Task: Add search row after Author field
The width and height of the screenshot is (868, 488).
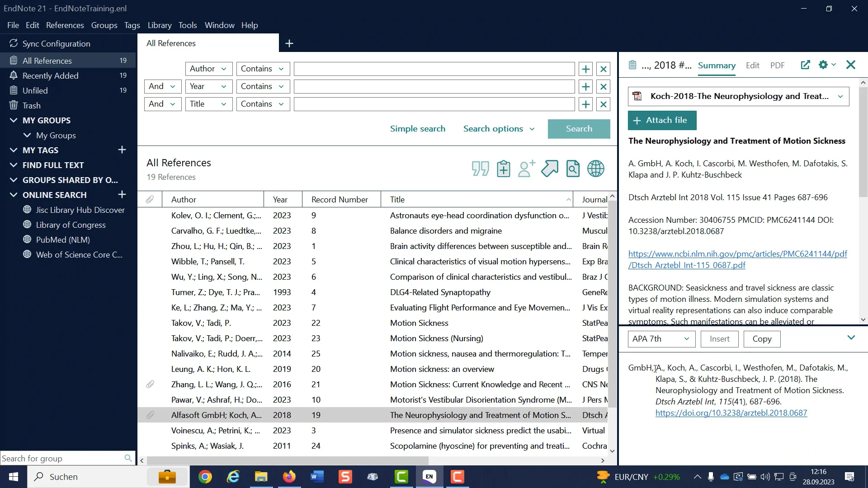Action: coord(585,69)
